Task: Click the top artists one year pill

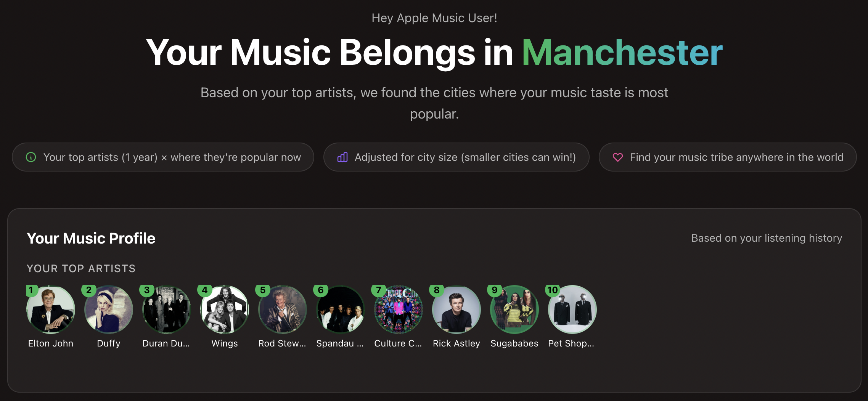Action: coord(163,157)
